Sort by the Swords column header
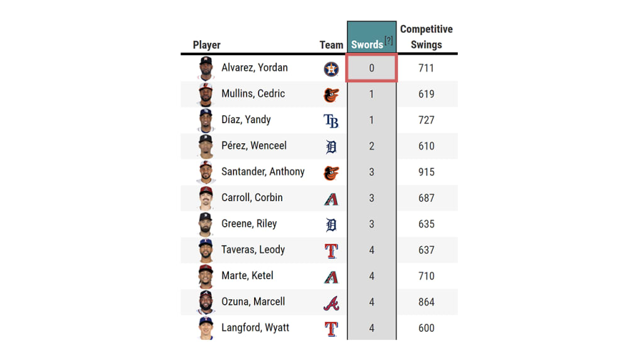Screen dimensions: 644x362 click(367, 45)
